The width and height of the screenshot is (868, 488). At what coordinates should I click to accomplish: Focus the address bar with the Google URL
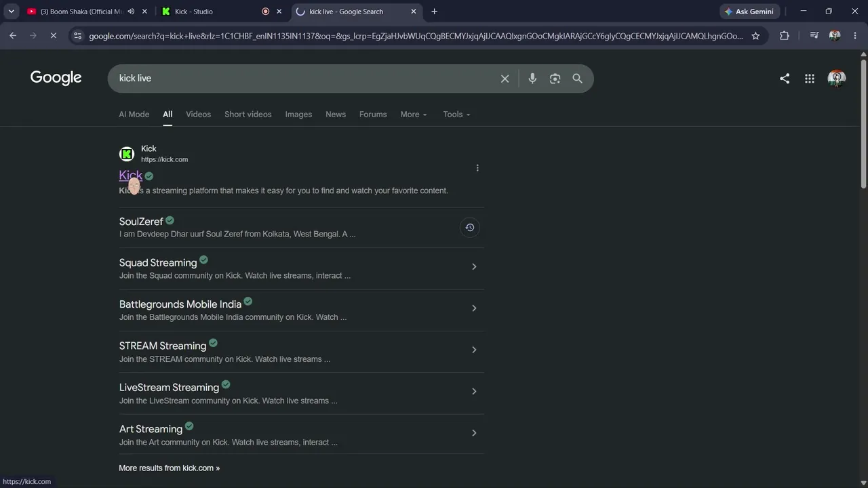coord(416,36)
